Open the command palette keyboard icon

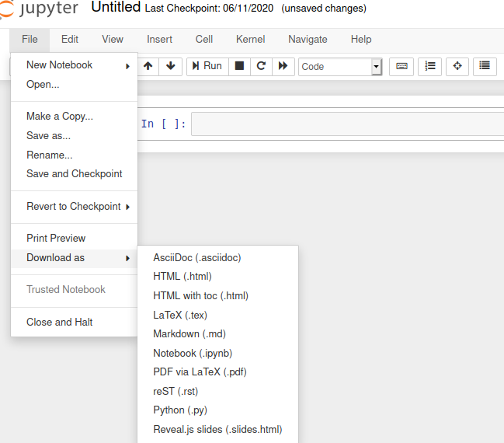[401, 66]
